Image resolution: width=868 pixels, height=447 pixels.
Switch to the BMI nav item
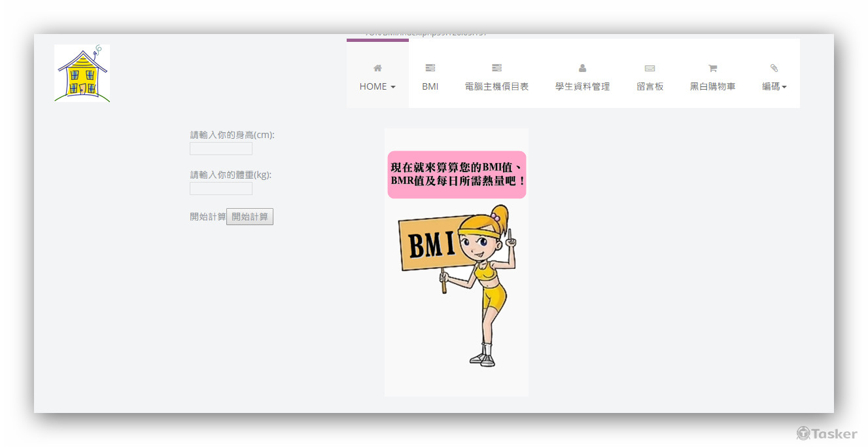coord(430,86)
